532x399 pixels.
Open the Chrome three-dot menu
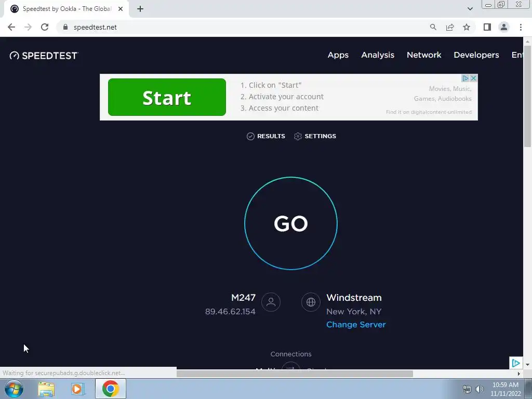tap(521, 27)
